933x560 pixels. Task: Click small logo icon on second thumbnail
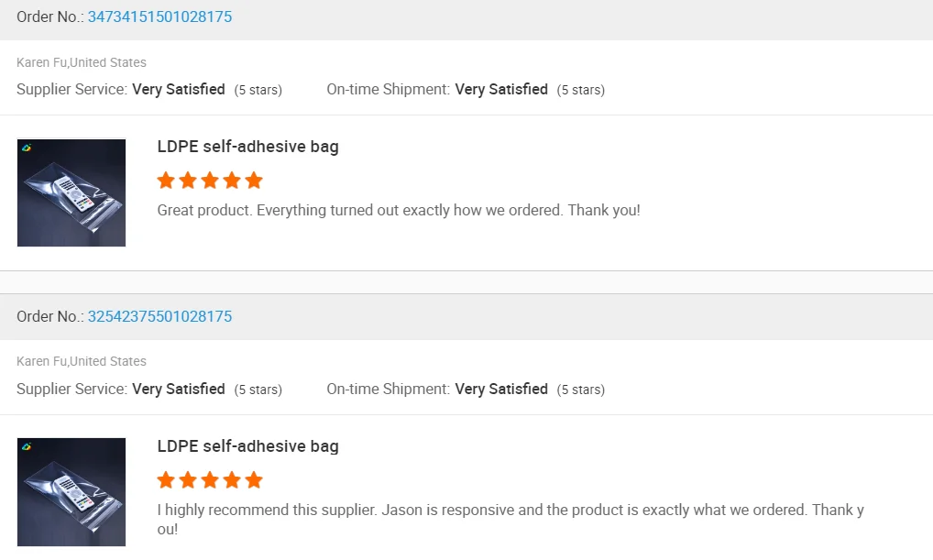pos(27,446)
